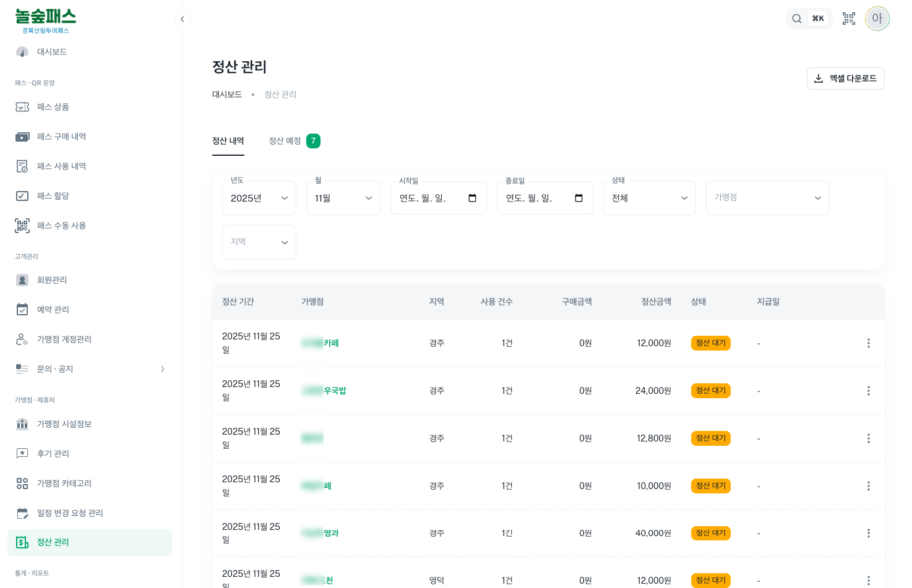The width and height of the screenshot is (912, 588).
Task: Collapse the sidebar using the chevron button
Action: point(182,19)
